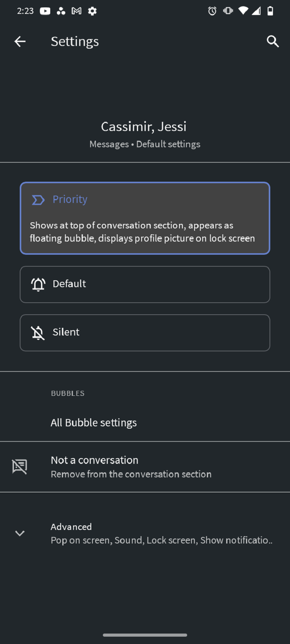Open search from the top bar
Viewport: 290px width, 644px height.
pyautogui.click(x=273, y=41)
